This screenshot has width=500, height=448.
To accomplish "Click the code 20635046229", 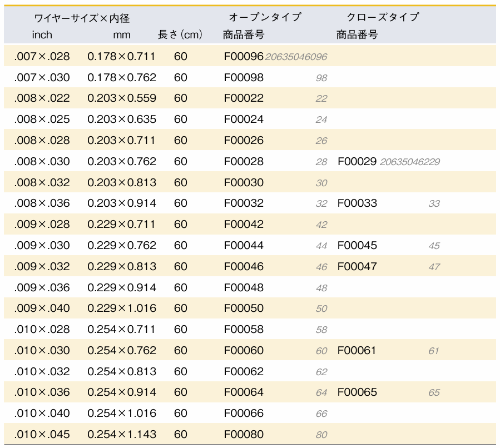I will pyautogui.click(x=410, y=162).
